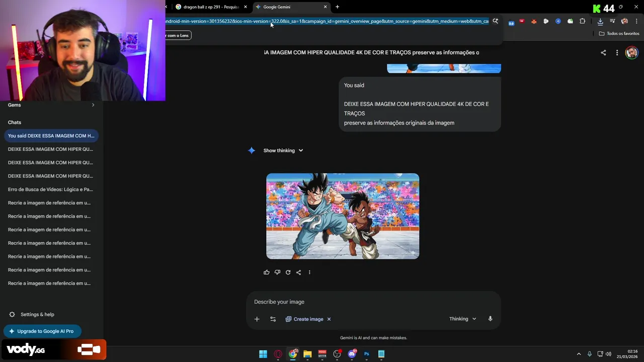Open Windows Start menu
This screenshot has height=362, width=644.
point(263,354)
